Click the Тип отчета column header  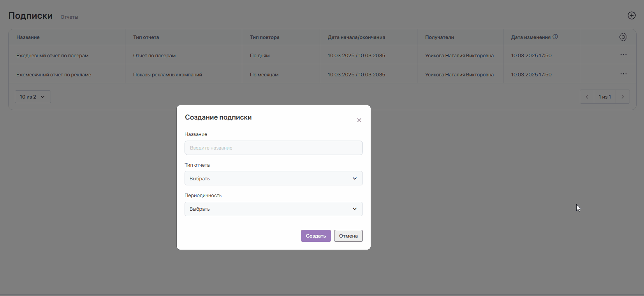coord(146,37)
